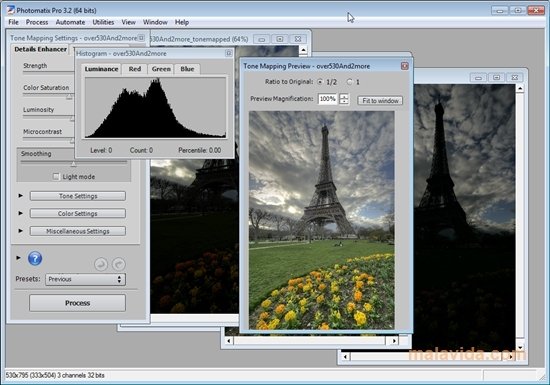Viewport: 550px width, 385px height.
Task: Click the Miscellaneous Settings button
Action: [78, 231]
